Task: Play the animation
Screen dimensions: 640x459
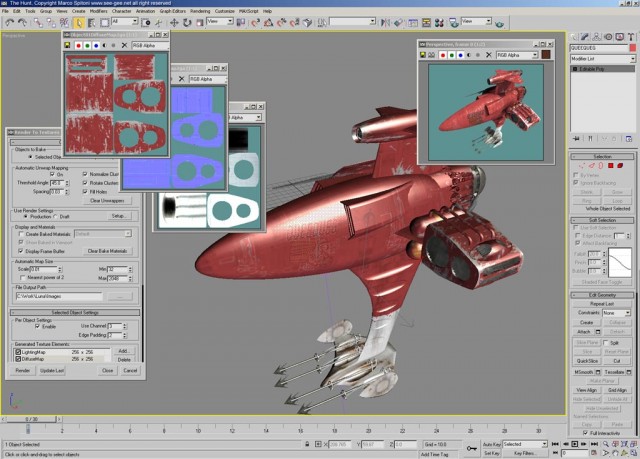Action: [574, 444]
